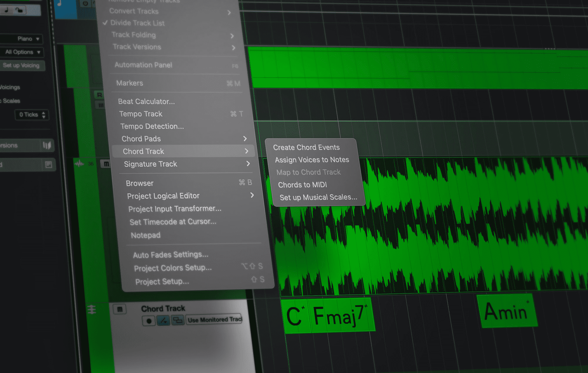This screenshot has height=373, width=588.
Task: Click the Set up Voicing button
Action: (x=22, y=66)
